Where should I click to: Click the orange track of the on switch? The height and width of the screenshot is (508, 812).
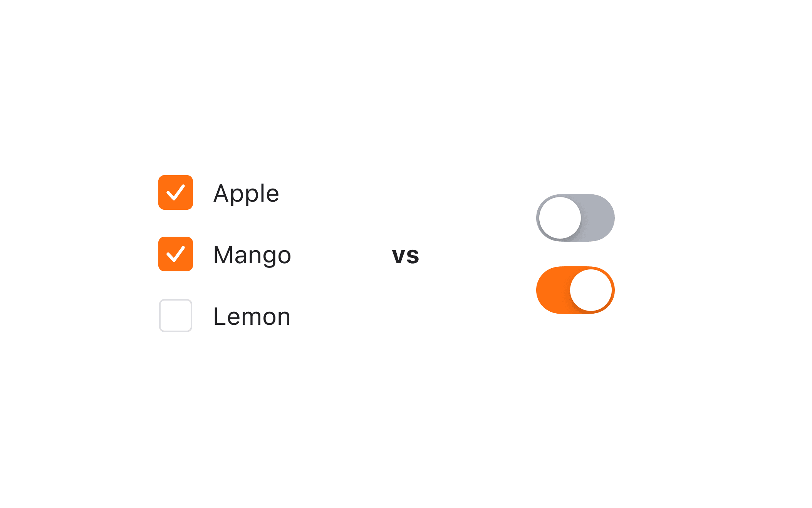coord(552,290)
